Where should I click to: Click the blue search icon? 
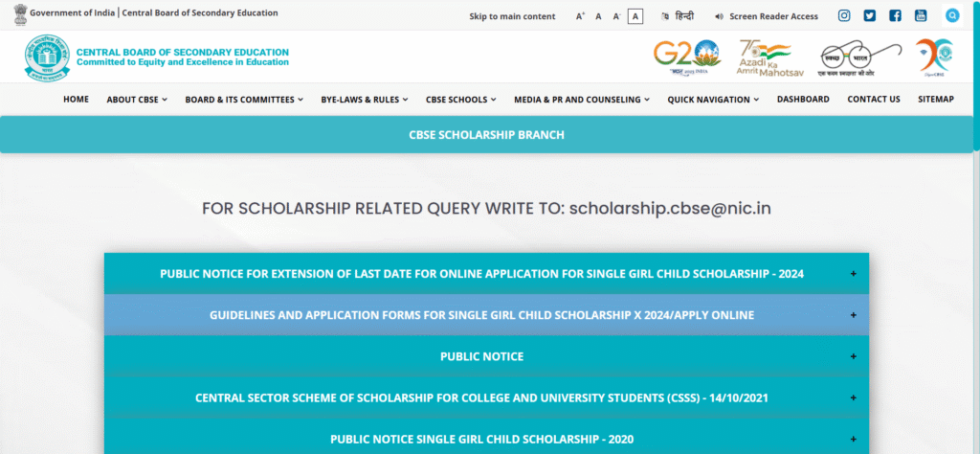[952, 15]
